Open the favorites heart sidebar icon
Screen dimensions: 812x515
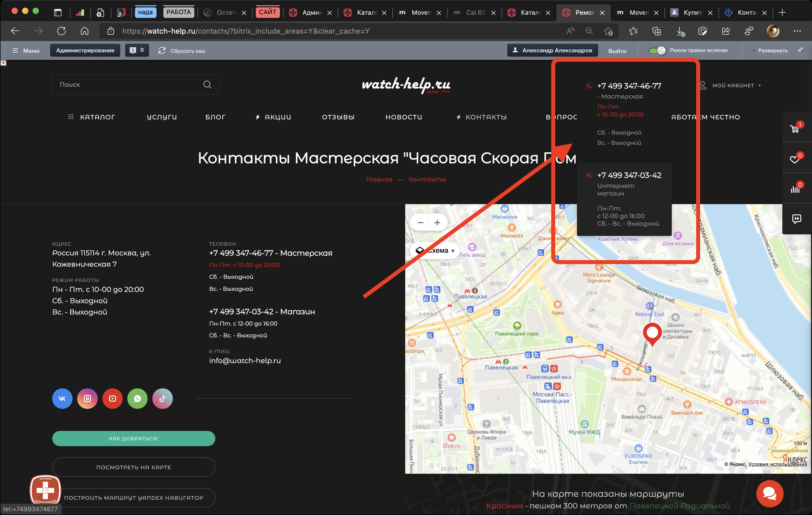(x=795, y=159)
